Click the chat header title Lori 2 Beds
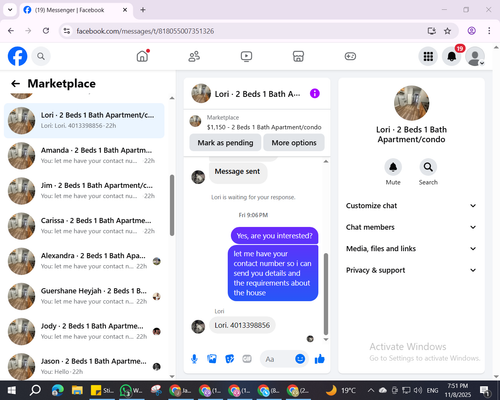Screen dimensions: 500x400 [257, 94]
